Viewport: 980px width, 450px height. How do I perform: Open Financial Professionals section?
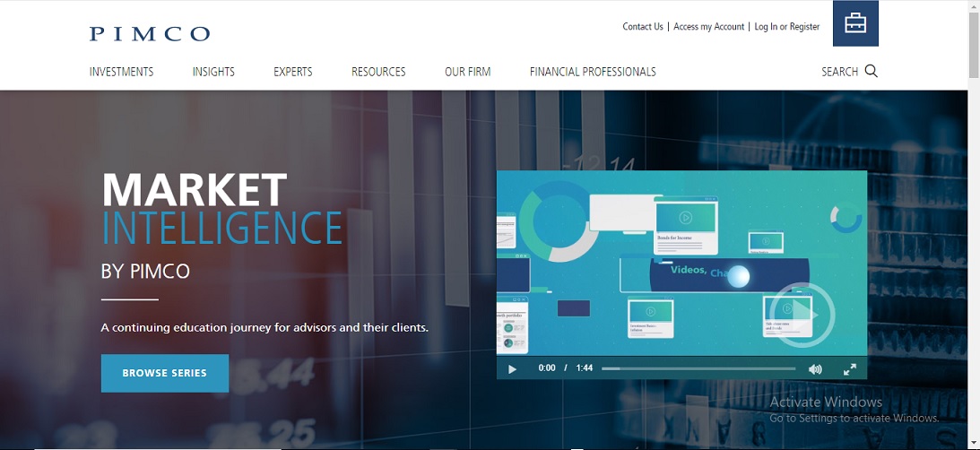click(593, 72)
